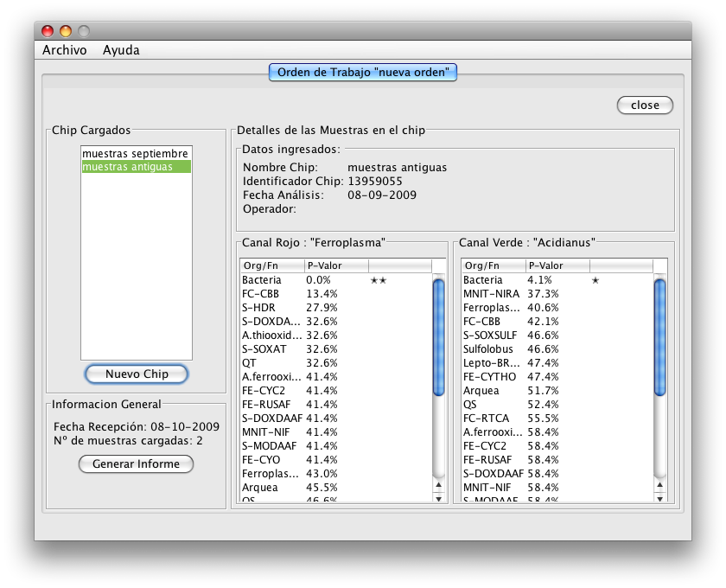Select Sulfolobus row in Canal Verde
The image size is (726, 588).
click(557, 349)
